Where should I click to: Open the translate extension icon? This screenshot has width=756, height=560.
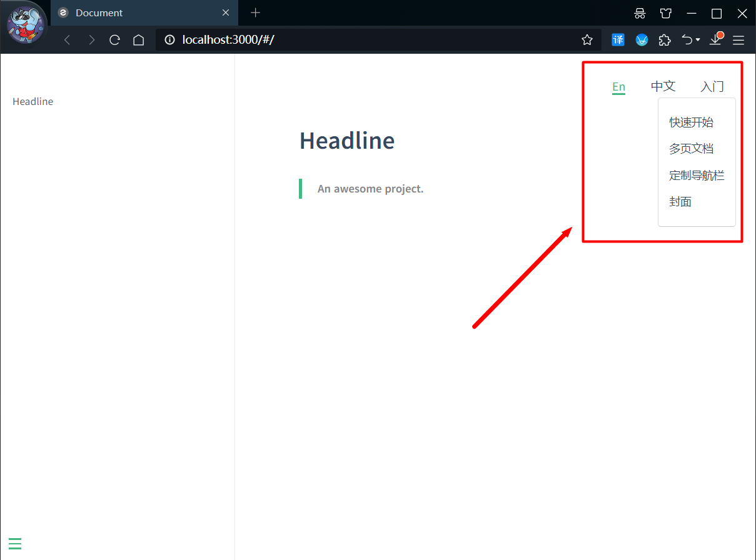click(618, 40)
